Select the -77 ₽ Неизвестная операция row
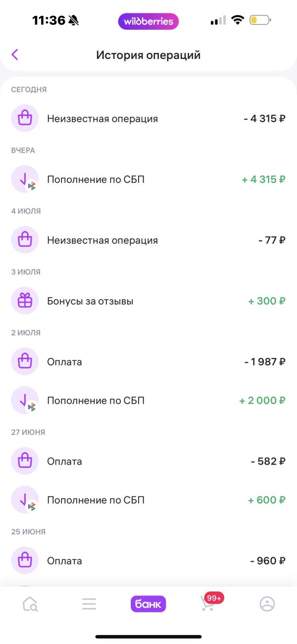Image resolution: width=297 pixels, height=644 pixels. 148,240
